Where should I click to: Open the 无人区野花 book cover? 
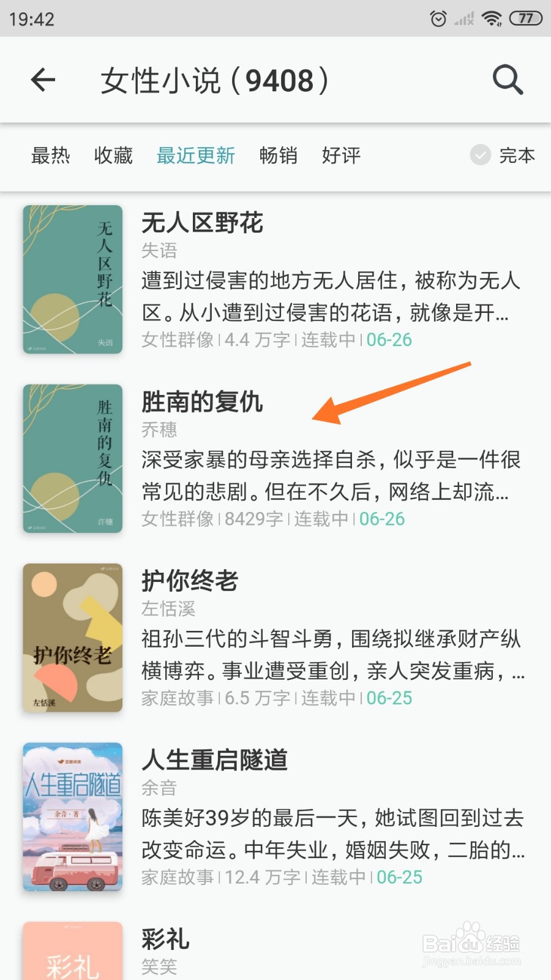click(73, 279)
